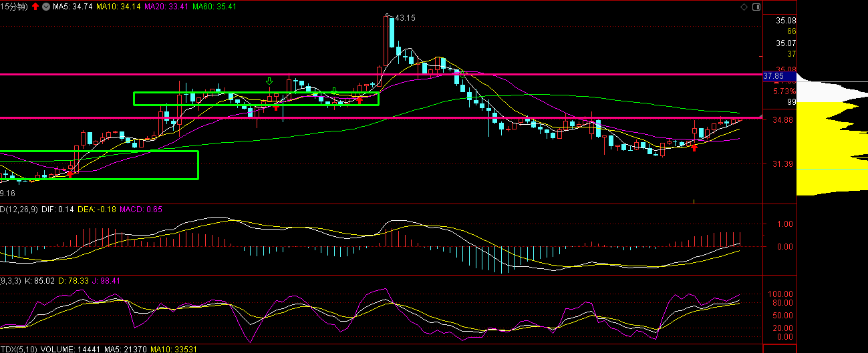
Task: Click the VOLUME: 14441 reading
Action: tap(71, 349)
